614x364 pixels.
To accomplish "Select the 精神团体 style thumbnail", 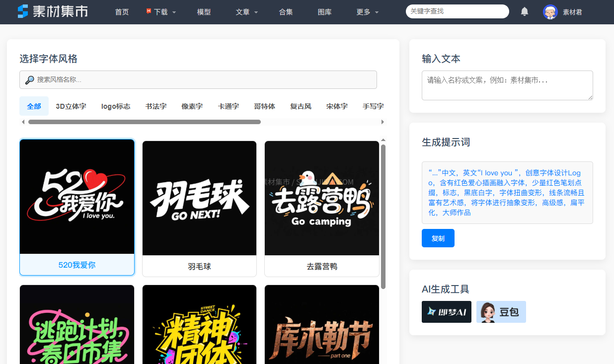I will (x=200, y=324).
